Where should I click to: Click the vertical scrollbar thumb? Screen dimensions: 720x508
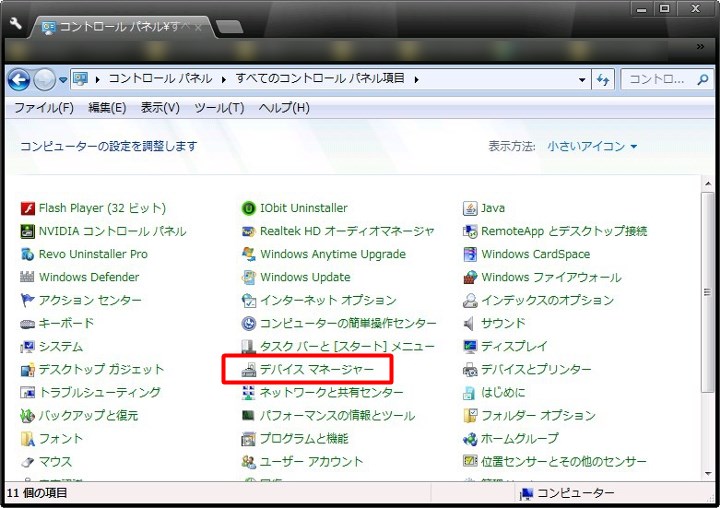(x=707, y=293)
